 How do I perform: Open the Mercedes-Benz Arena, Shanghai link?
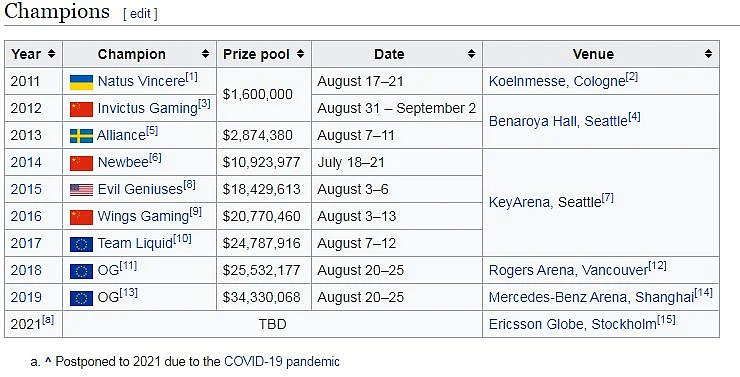591,297
